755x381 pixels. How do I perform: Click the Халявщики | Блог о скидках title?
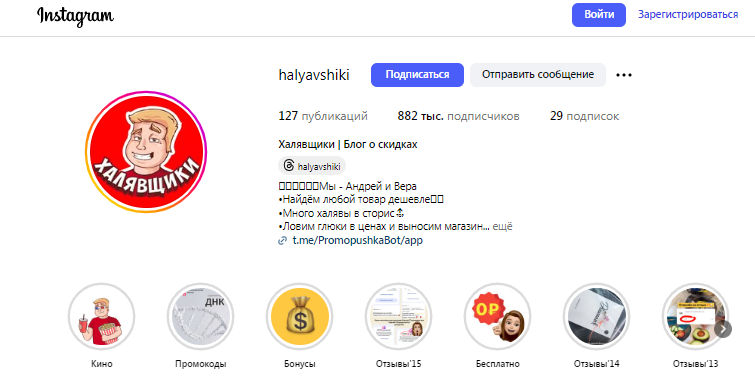pyautogui.click(x=348, y=145)
